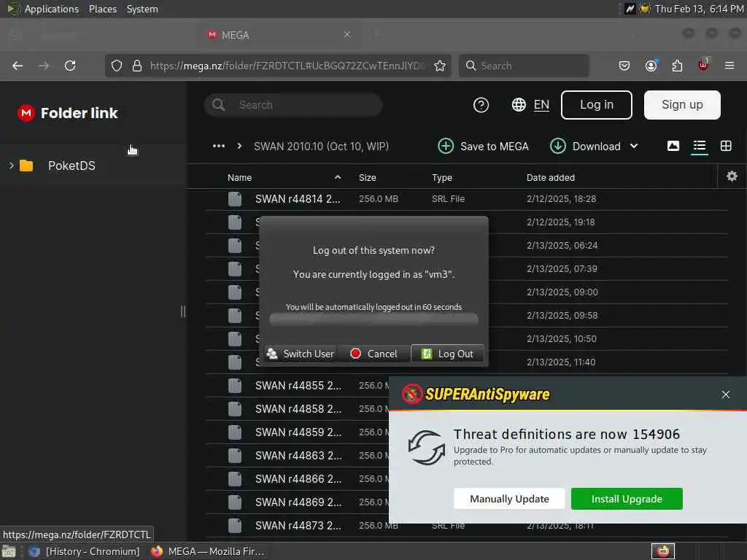This screenshot has width=747, height=560.
Task: Sort by the Date added column header
Action: pos(550,177)
